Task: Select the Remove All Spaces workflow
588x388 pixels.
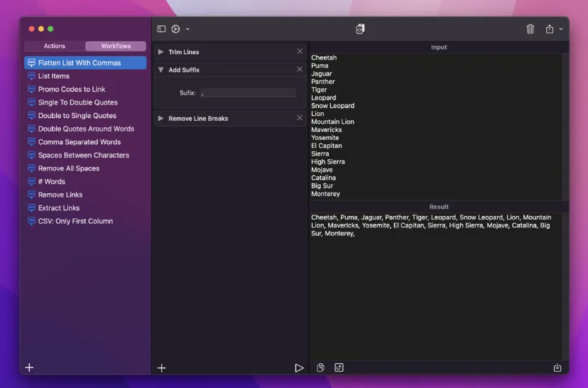Action: 85,168
